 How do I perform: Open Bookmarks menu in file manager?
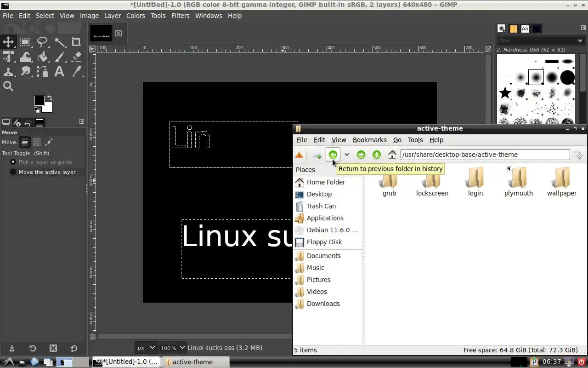[369, 140]
